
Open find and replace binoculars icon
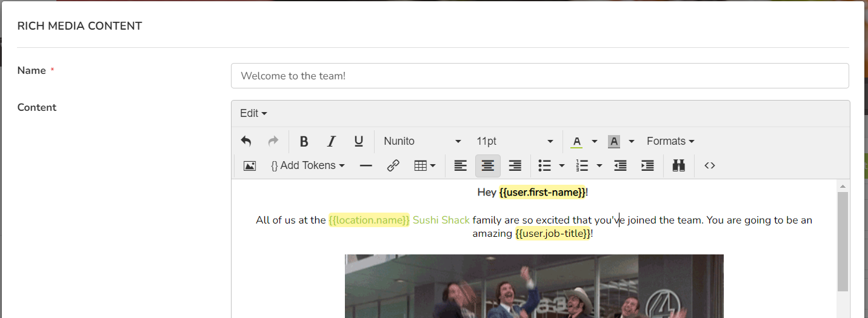click(x=678, y=165)
